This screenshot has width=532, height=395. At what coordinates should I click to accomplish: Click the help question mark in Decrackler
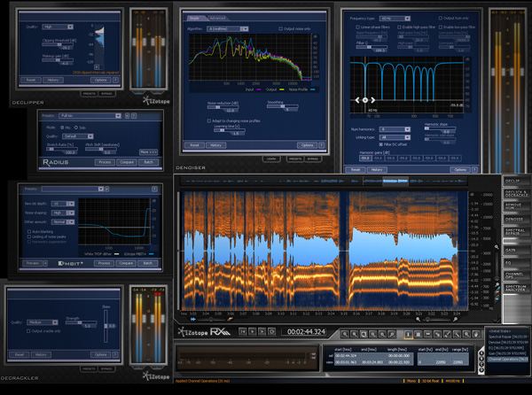115,354
